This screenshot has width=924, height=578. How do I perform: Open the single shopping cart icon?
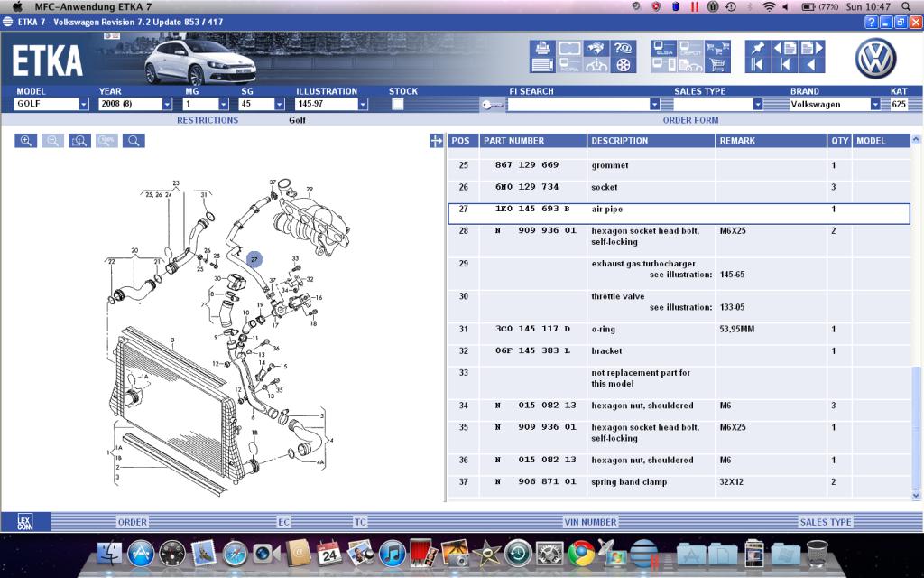[717, 65]
